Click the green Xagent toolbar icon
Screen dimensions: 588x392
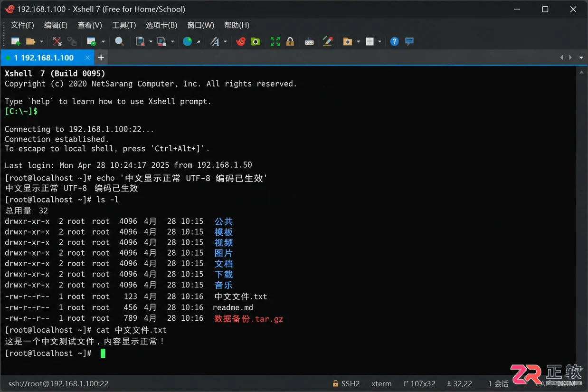coord(256,41)
